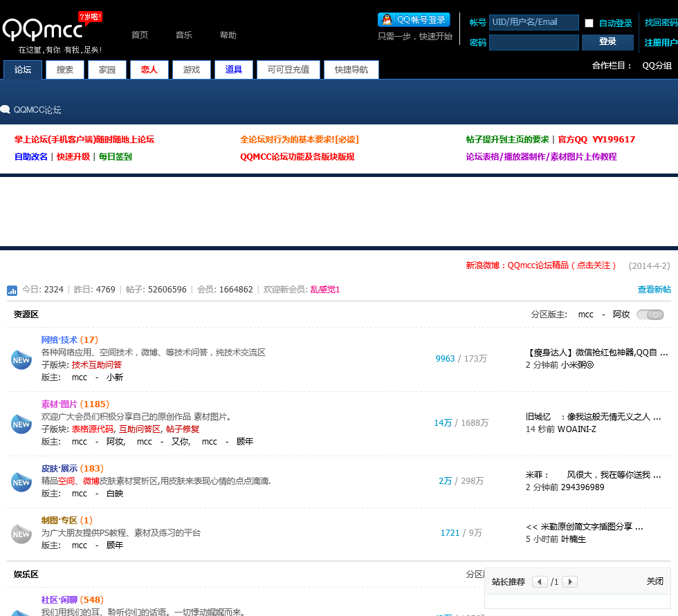Open latest post by WOAINI-Z user
Viewport: 678px width, 616px height.
(x=594, y=417)
